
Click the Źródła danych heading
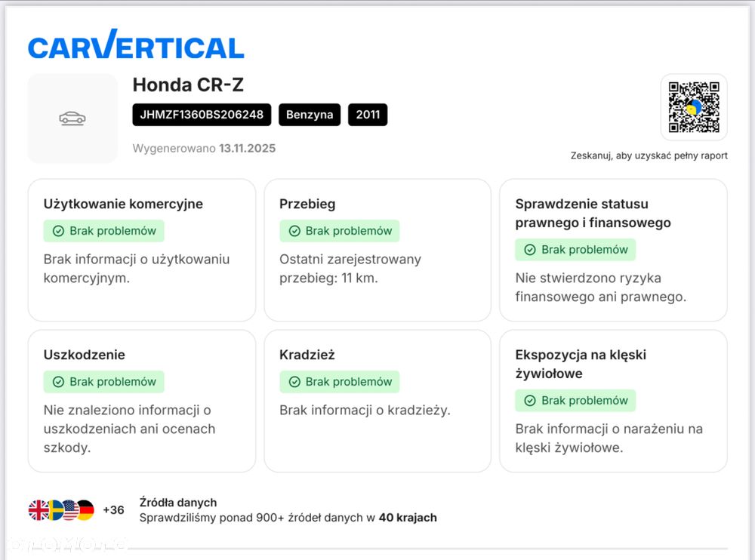click(178, 502)
